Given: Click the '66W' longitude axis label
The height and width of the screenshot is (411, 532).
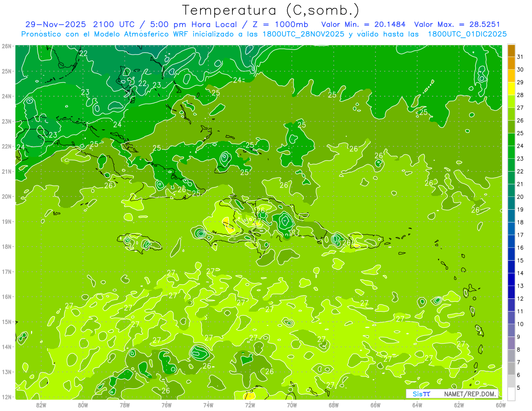Looking at the screenshot, I should 376,405.
